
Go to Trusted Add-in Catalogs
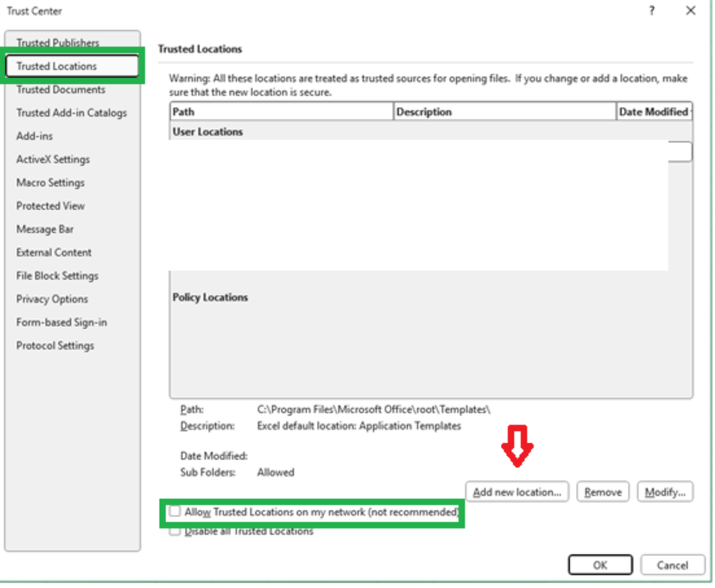[x=72, y=112]
